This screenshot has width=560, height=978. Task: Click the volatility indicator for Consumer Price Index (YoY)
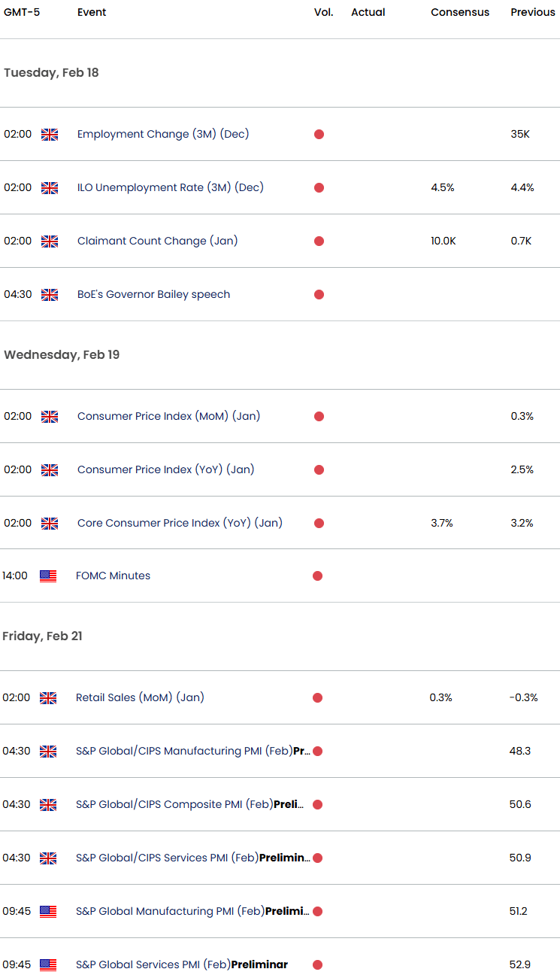319,469
